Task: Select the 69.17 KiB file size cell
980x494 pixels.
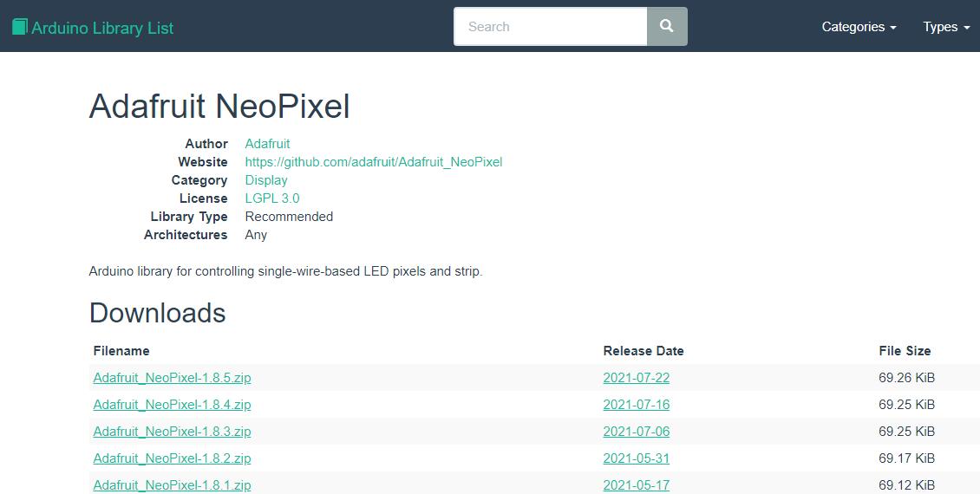Action: (906, 458)
